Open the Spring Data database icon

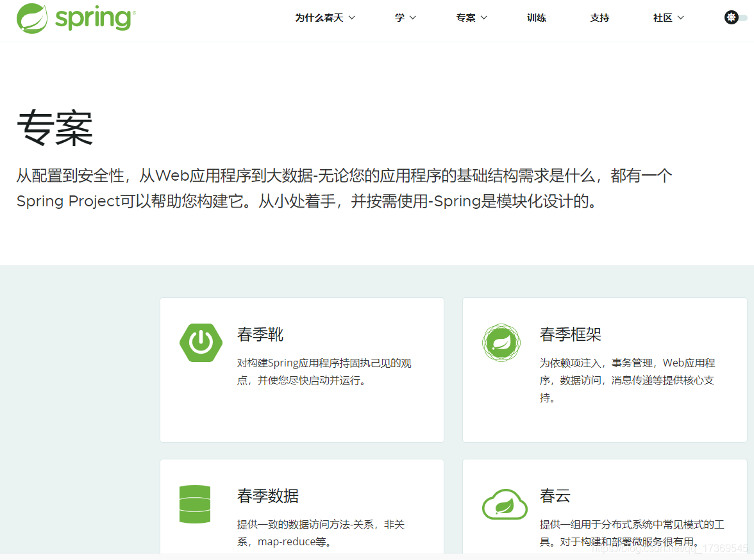(195, 504)
